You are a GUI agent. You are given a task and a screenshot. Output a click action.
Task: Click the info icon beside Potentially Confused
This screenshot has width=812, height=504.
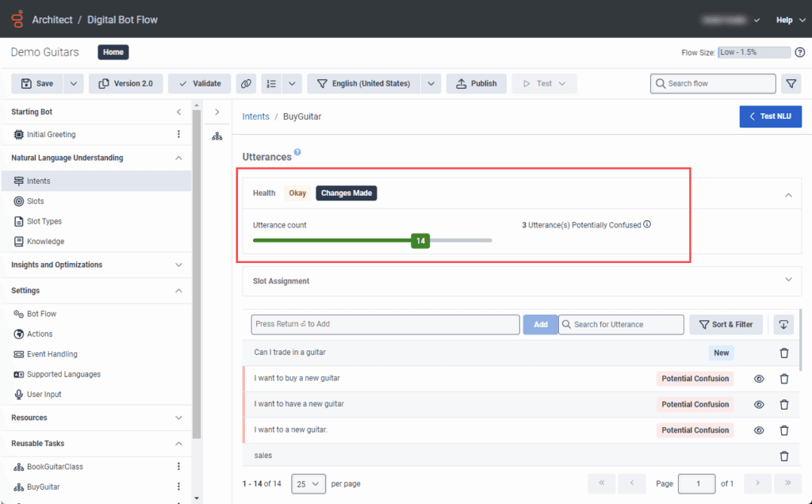pyautogui.click(x=647, y=224)
